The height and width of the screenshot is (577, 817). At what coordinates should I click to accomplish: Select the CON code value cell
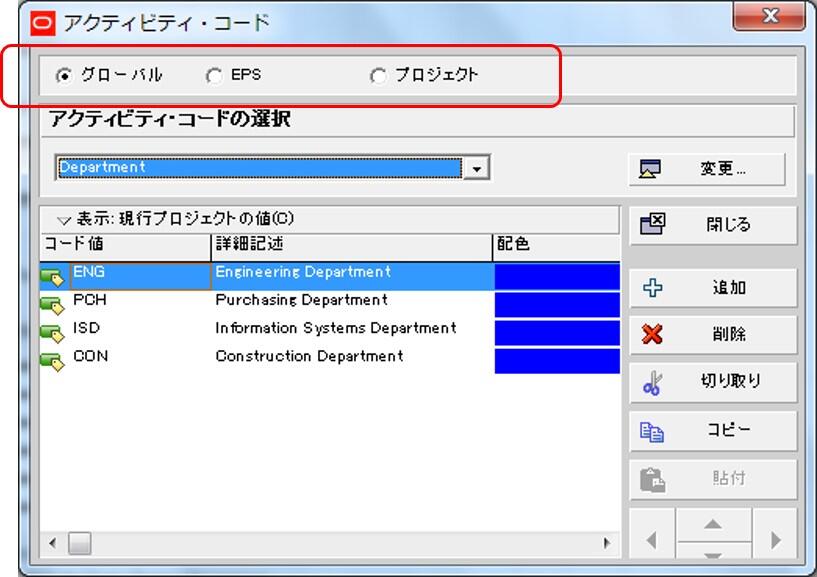[140, 360]
